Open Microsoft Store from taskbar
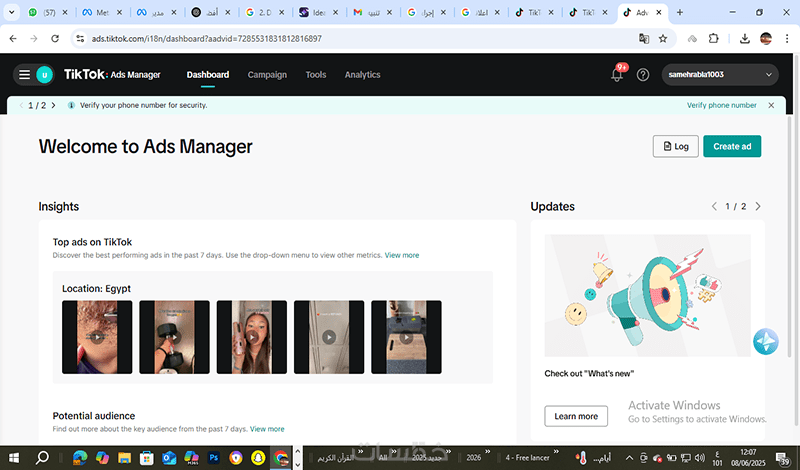Viewport: 800px width, 470px height. point(146,458)
